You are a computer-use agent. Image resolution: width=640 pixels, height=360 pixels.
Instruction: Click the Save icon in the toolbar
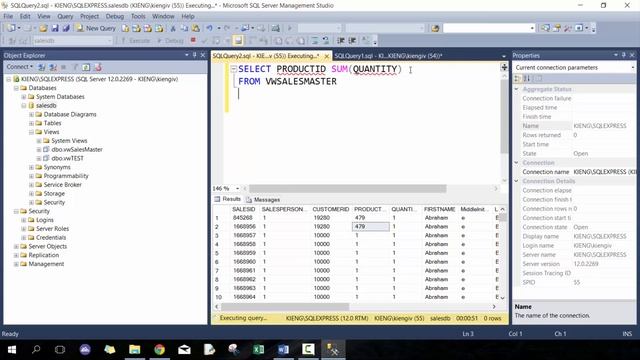click(x=55, y=28)
